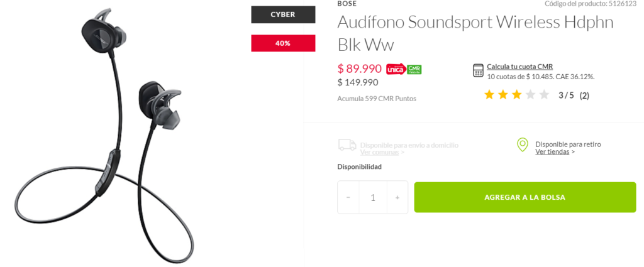Select the fifth gray rating star
Image resolution: width=644 pixels, height=267 pixels.
point(544,95)
